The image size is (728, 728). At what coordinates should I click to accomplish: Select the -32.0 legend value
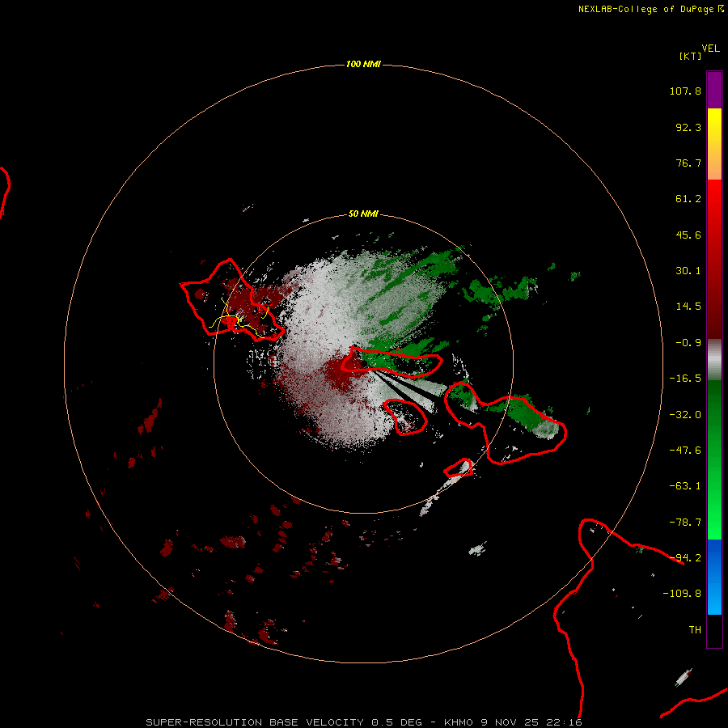tap(685, 415)
